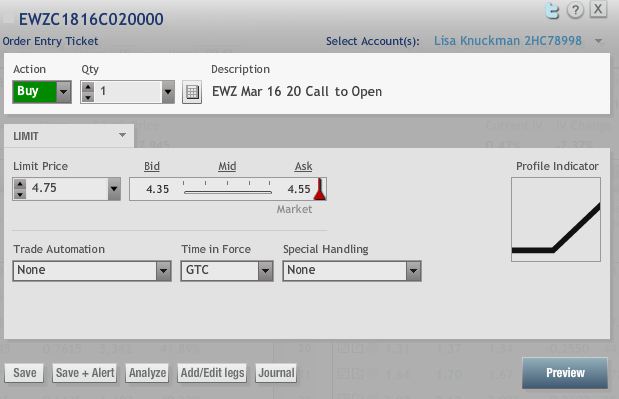Open the LIMIT order type dropdown
This screenshot has width=619, height=399.
click(x=69, y=136)
